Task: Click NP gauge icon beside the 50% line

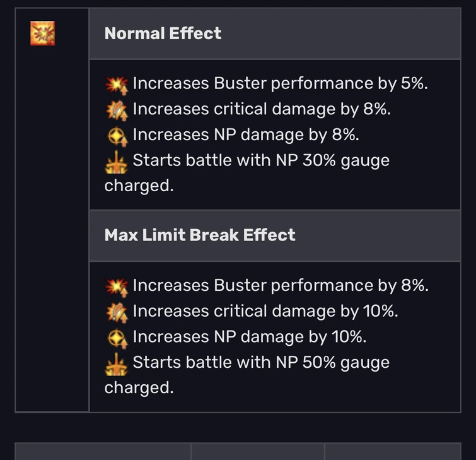Action: [117, 363]
